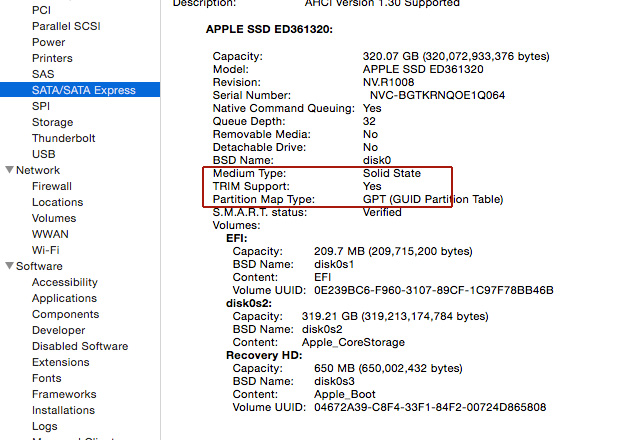Click the Apple_Boot content value
This screenshot has height=440, width=634.
pyautogui.click(x=344, y=394)
